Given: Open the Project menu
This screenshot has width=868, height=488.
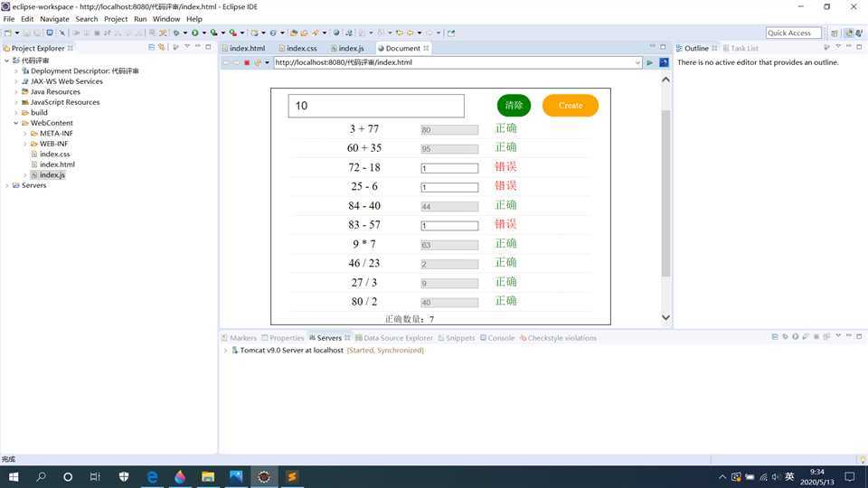Looking at the screenshot, I should tap(115, 19).
